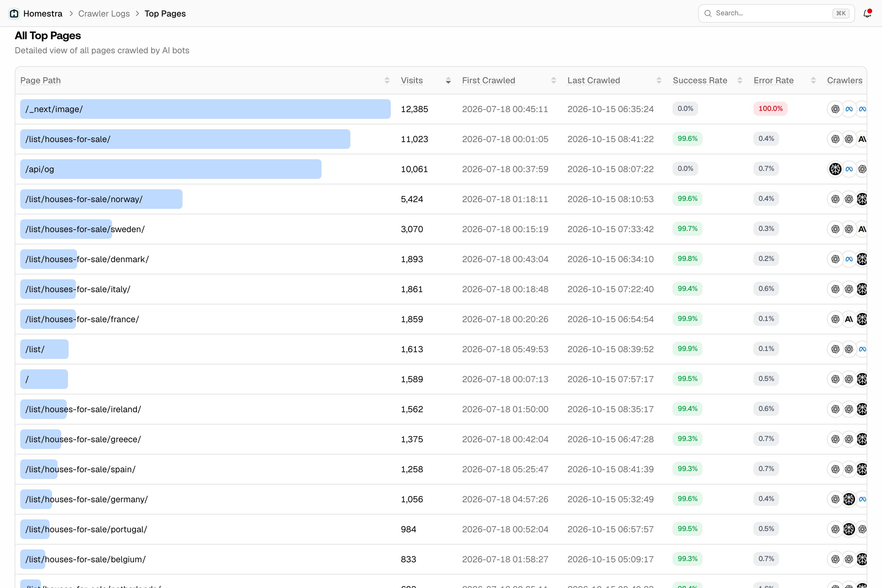Select /list/houses-for-sale/greece/ path
Screen dimensions: 882x588
coord(83,439)
